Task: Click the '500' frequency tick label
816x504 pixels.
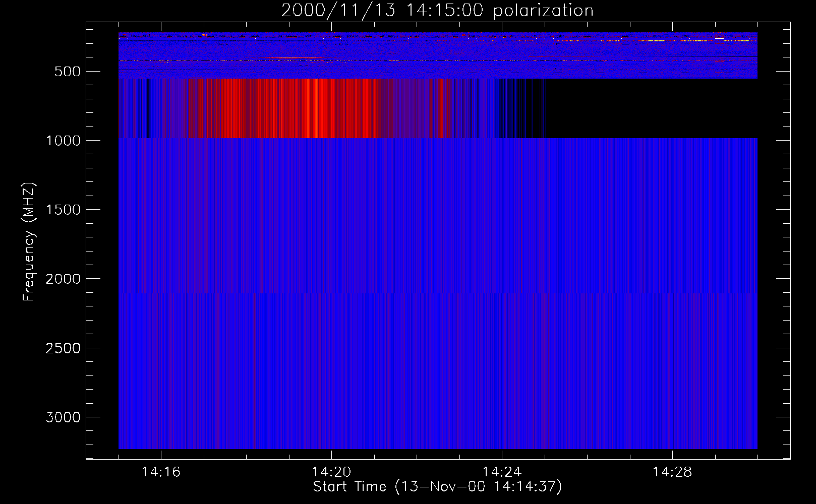Action: (68, 72)
